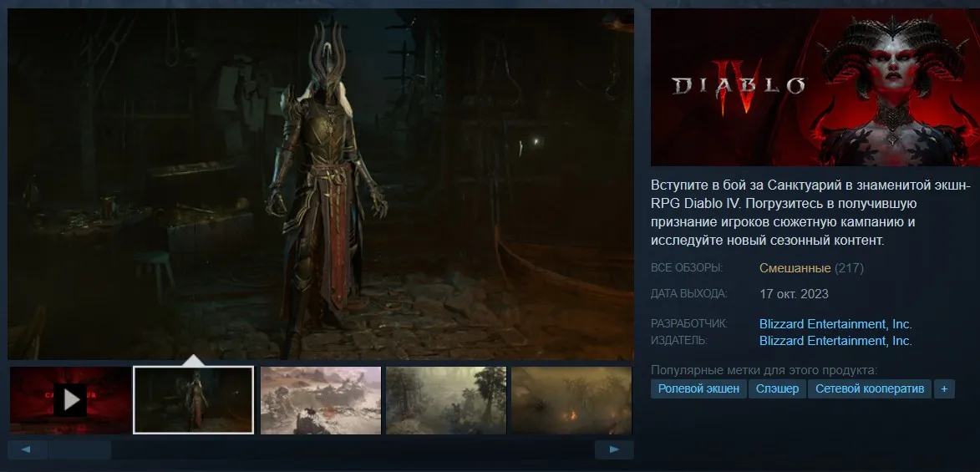Click the game description paragraph

(811, 212)
